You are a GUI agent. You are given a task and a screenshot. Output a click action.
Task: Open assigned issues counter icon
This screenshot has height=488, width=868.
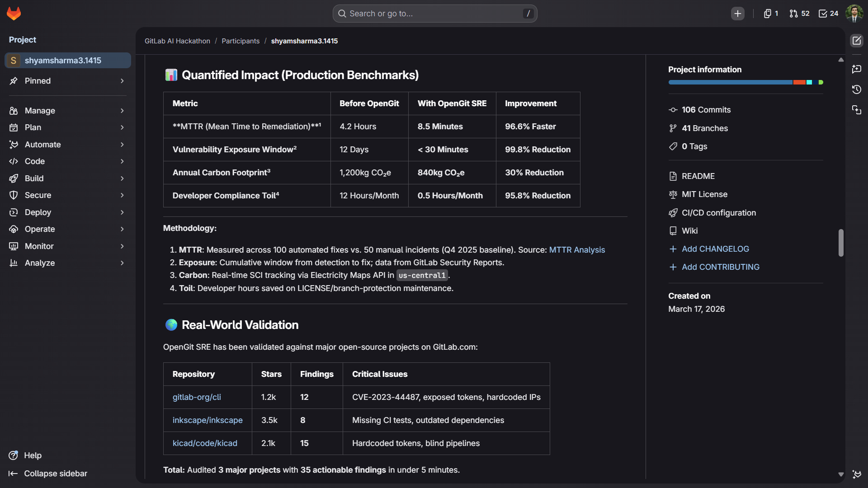[771, 14]
